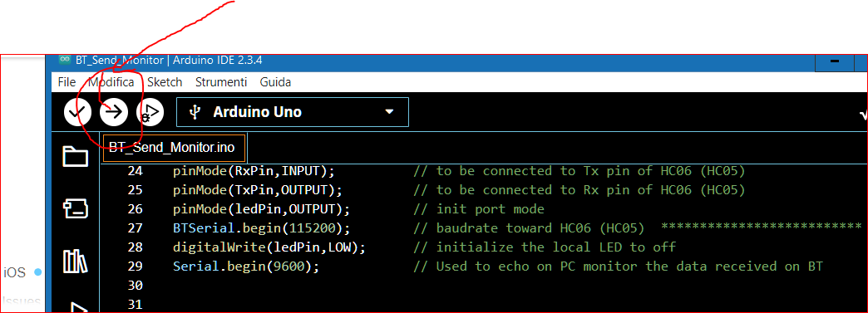The height and width of the screenshot is (313, 868).
Task: Open the Guida menu
Action: (x=276, y=82)
